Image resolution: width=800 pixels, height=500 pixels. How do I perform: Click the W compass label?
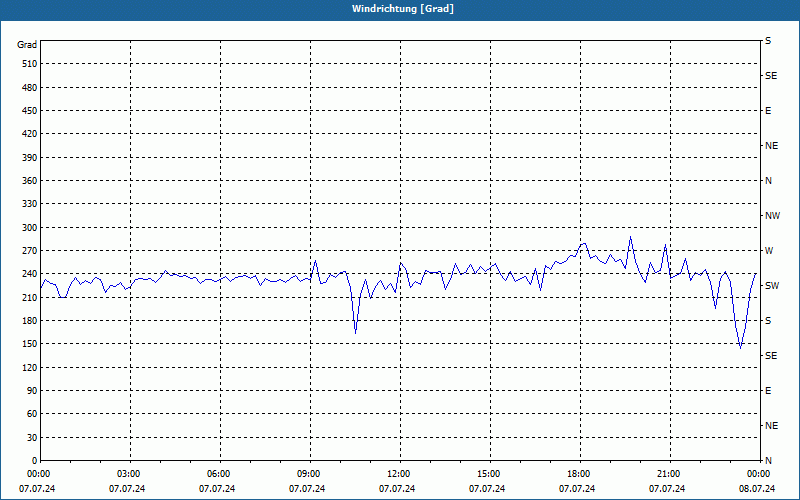[769, 251]
